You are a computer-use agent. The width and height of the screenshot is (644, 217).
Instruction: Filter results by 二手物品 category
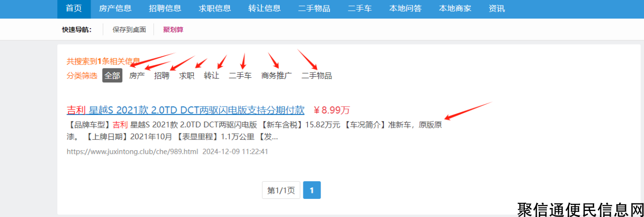316,76
